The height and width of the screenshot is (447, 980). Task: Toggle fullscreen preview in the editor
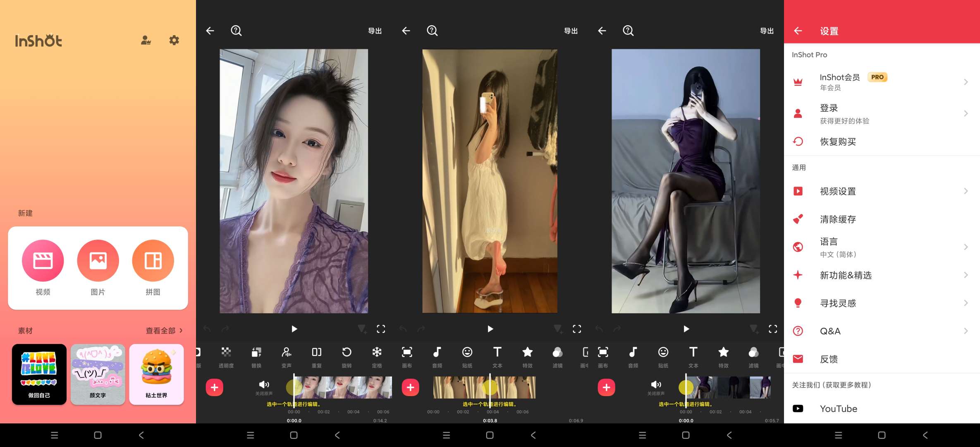click(381, 329)
